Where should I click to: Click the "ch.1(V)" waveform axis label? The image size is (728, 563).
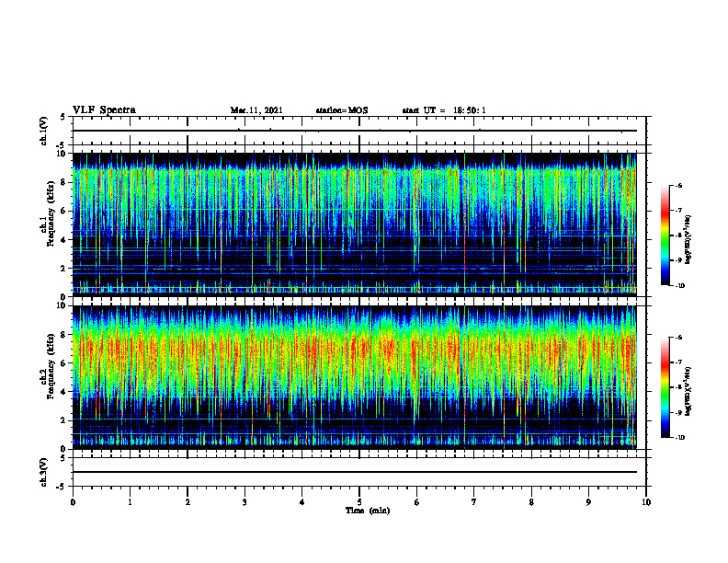tap(43, 131)
